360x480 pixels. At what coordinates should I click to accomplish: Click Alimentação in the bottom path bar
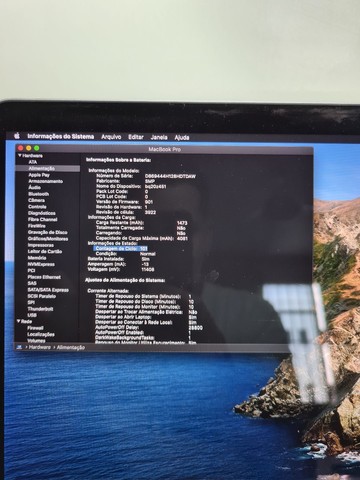click(71, 347)
